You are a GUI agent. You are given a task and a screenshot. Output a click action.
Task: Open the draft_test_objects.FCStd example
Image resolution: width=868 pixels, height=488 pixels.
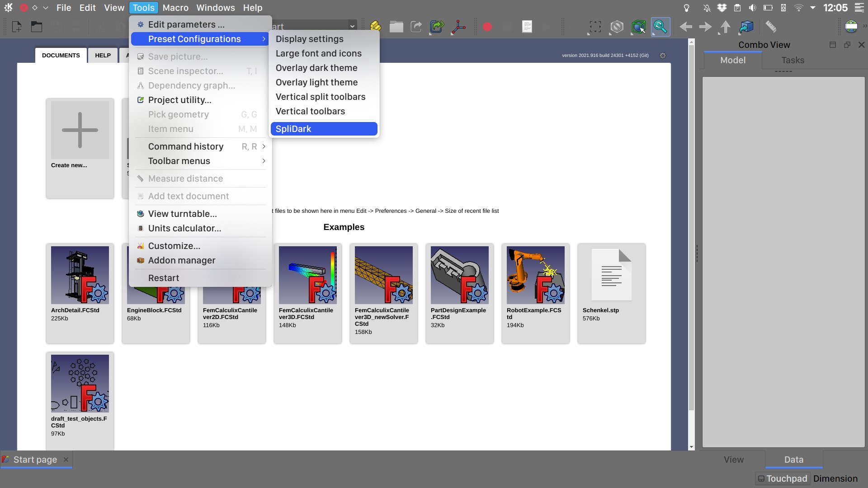coord(80,401)
